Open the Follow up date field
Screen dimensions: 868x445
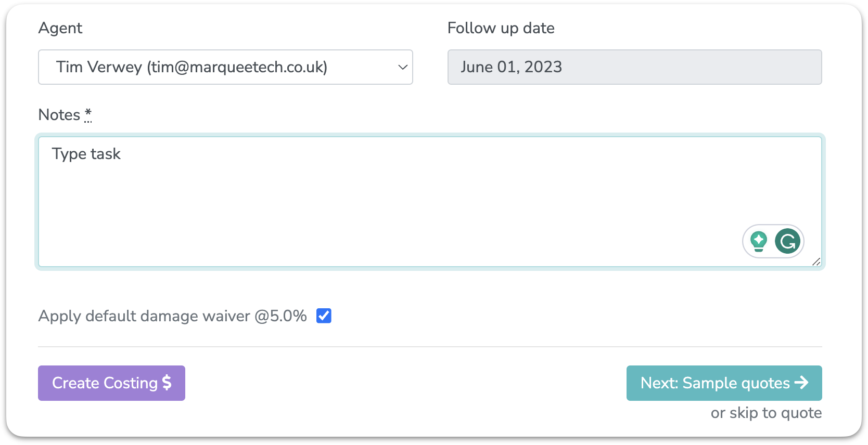click(634, 67)
